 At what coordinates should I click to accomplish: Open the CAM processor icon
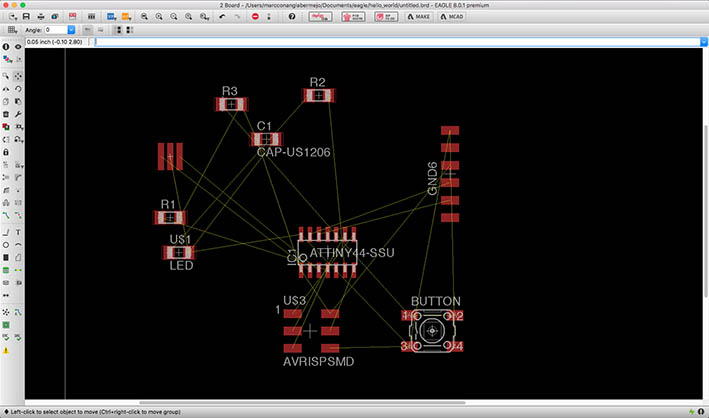click(55, 17)
